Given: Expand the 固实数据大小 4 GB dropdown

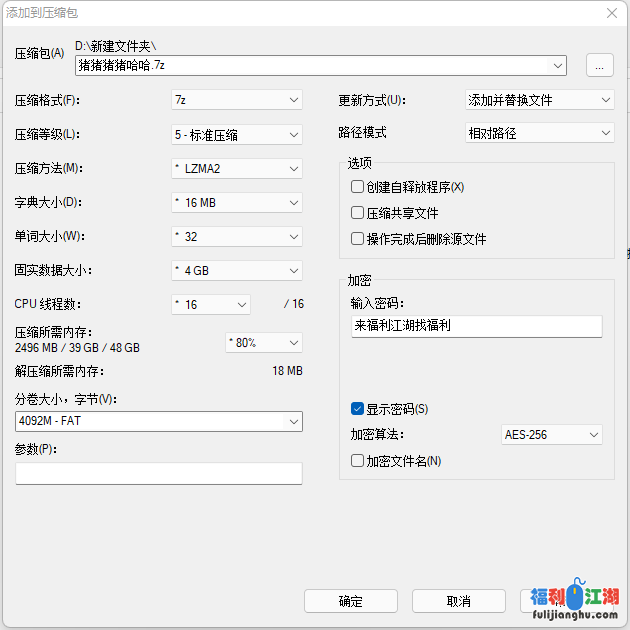Looking at the screenshot, I should click(236, 270).
